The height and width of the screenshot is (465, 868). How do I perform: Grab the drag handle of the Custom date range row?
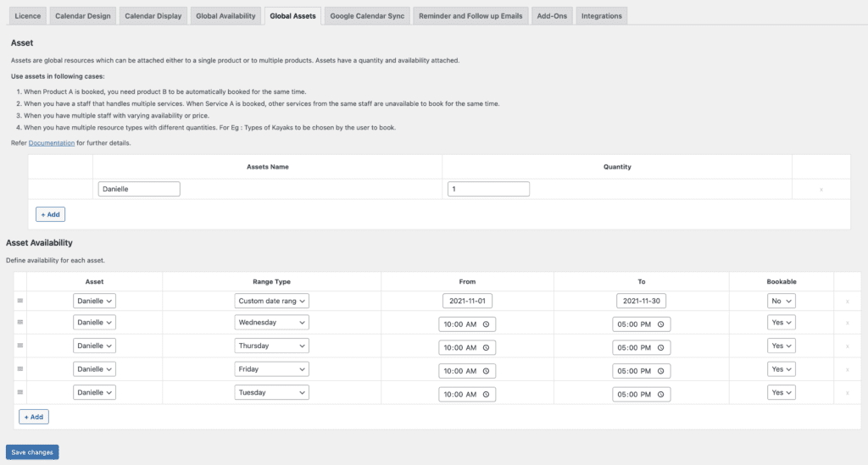pyautogui.click(x=20, y=301)
